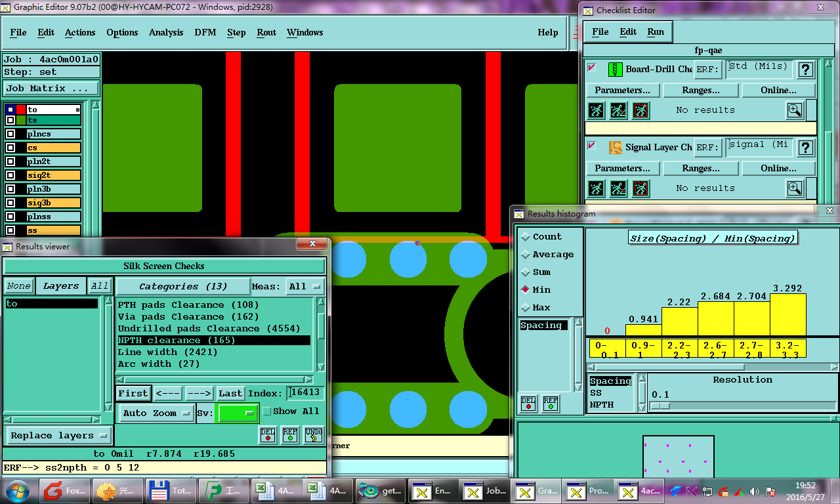Image resolution: width=840 pixels, height=504 pixels.
Task: Click histogram bar labeled 2.22
Action: click(x=679, y=322)
